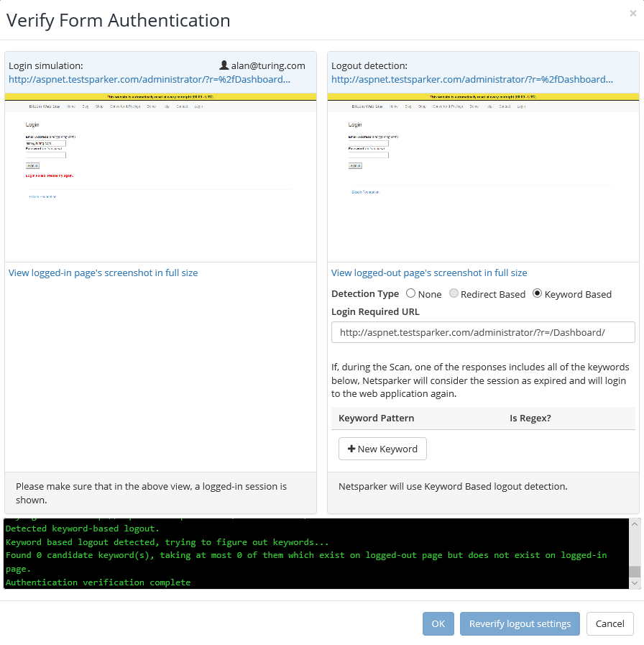Click Reverify logout settings
The image size is (644, 645).
[520, 623]
